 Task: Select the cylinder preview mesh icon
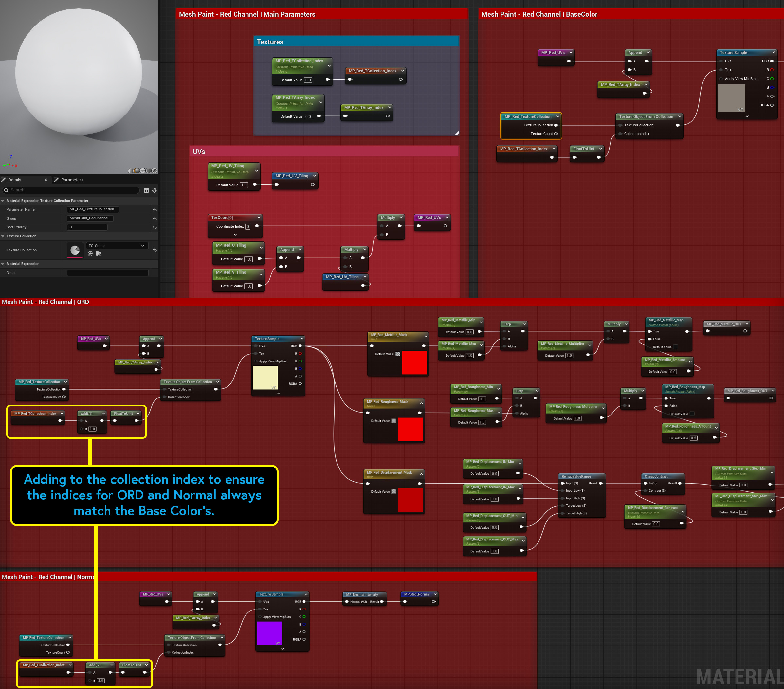(131, 171)
